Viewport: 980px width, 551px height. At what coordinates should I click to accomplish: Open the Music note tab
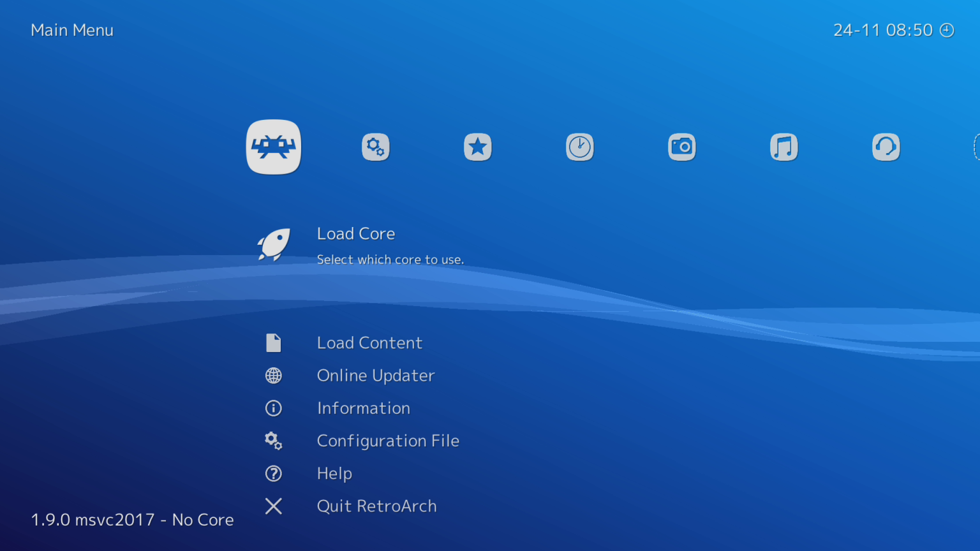[x=783, y=147]
